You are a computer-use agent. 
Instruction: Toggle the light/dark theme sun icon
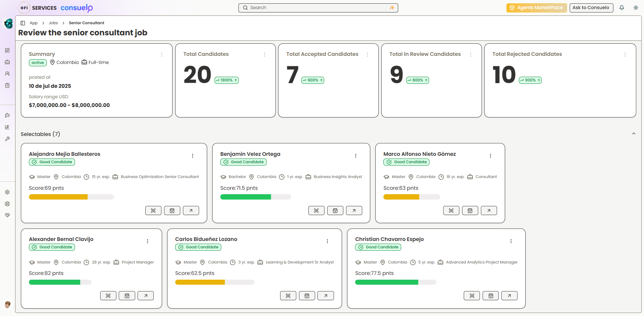click(x=636, y=8)
